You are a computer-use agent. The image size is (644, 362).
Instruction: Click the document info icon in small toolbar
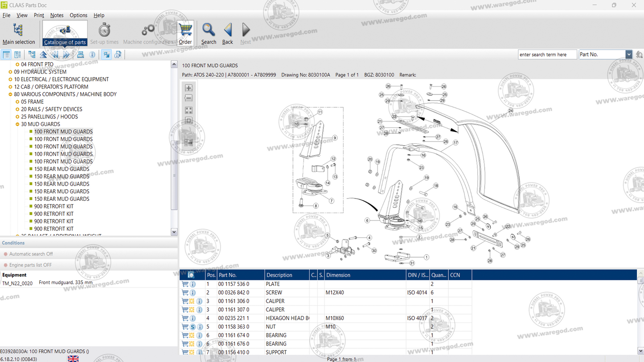coord(118,55)
